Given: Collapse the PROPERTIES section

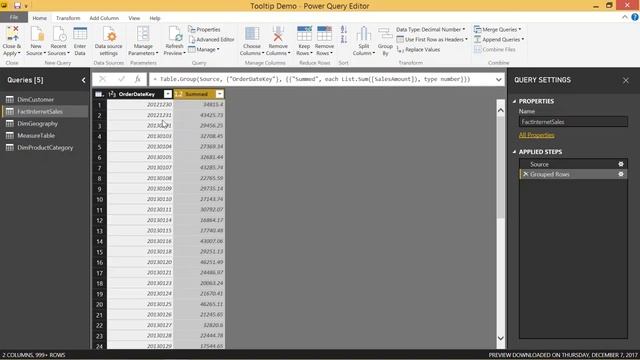Looking at the screenshot, I should point(514,101).
